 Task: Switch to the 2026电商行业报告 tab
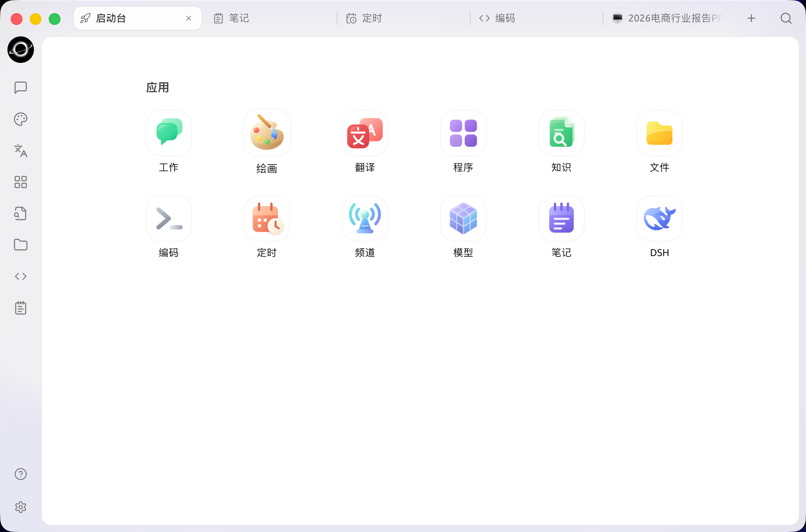[668, 18]
